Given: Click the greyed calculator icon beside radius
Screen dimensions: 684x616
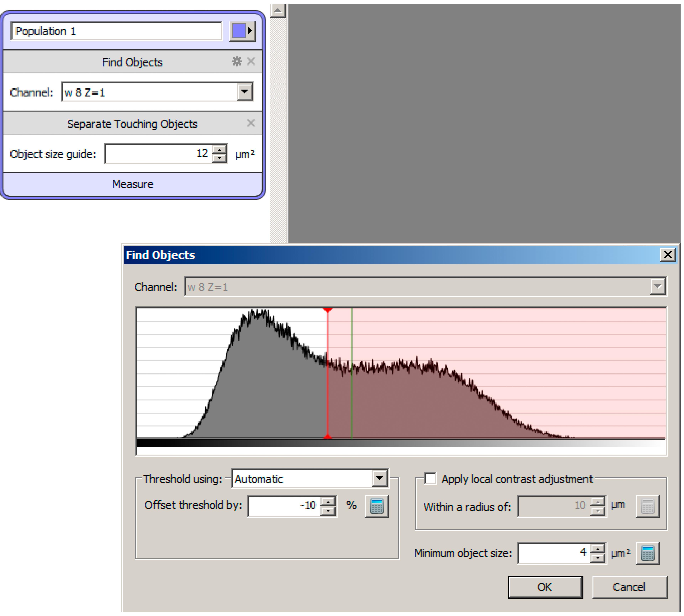Looking at the screenshot, I should point(647,506).
